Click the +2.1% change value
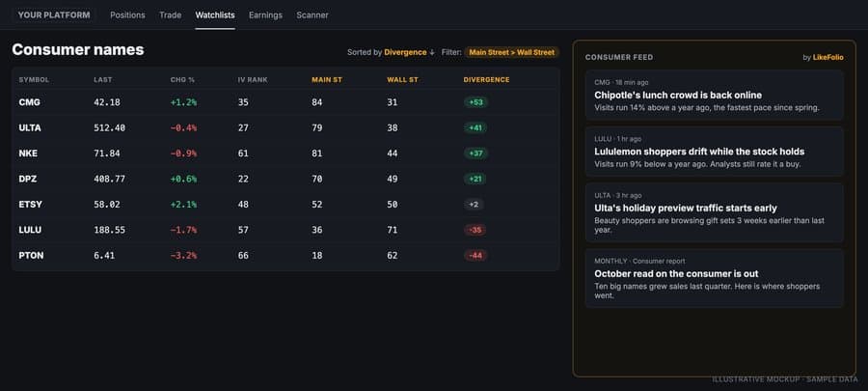This screenshot has height=391, width=868. click(x=183, y=205)
